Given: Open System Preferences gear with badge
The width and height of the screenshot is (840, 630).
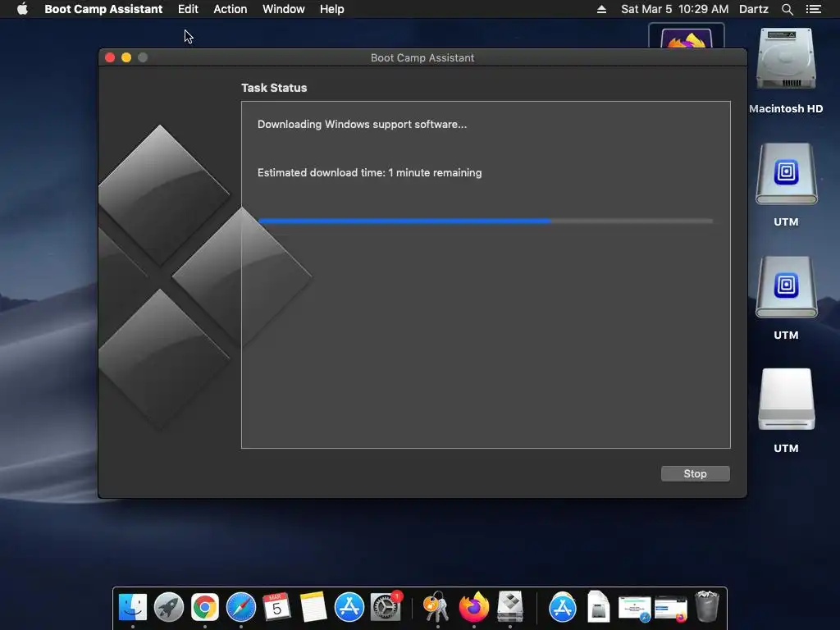Looking at the screenshot, I should click(386, 607).
